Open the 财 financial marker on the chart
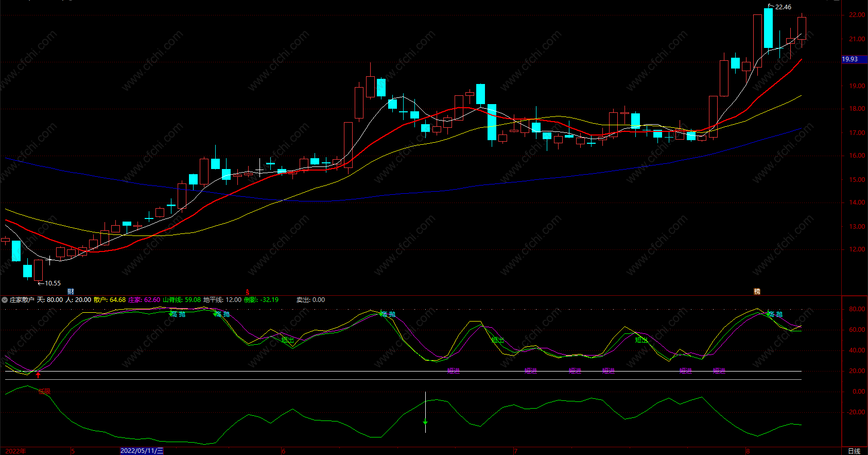This screenshot has height=455, width=868. point(71,292)
